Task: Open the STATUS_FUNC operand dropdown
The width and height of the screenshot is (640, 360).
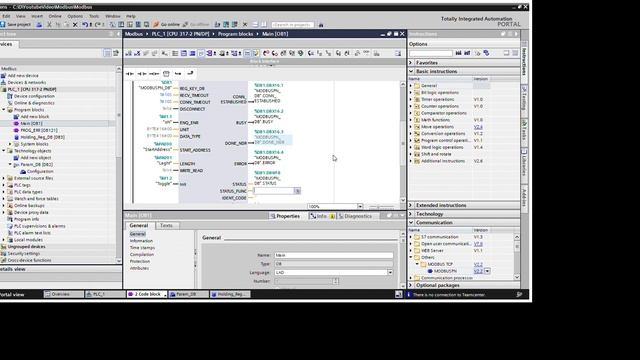Action: (298, 191)
